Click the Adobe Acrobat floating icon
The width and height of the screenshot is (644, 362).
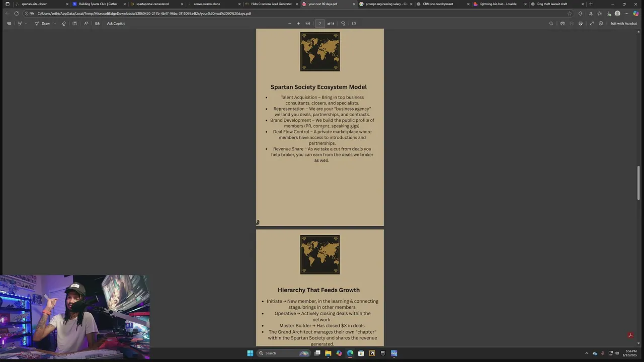[x=630, y=335]
